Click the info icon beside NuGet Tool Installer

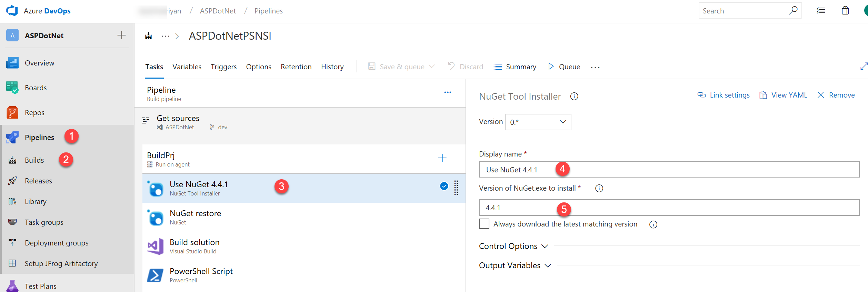tap(574, 97)
